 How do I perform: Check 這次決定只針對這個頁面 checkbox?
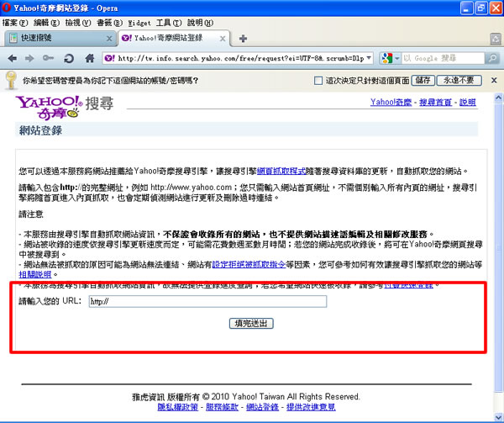point(318,81)
